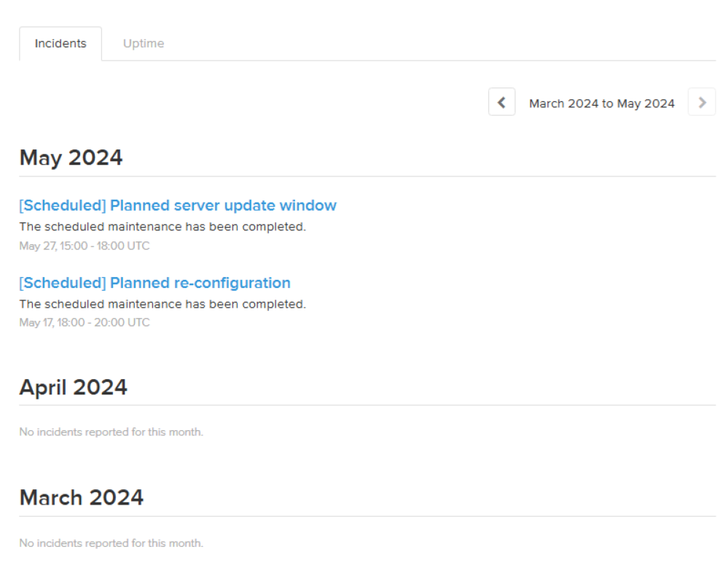The height and width of the screenshot is (568, 728).
Task: Select the Incidents tab
Action: [x=60, y=44]
